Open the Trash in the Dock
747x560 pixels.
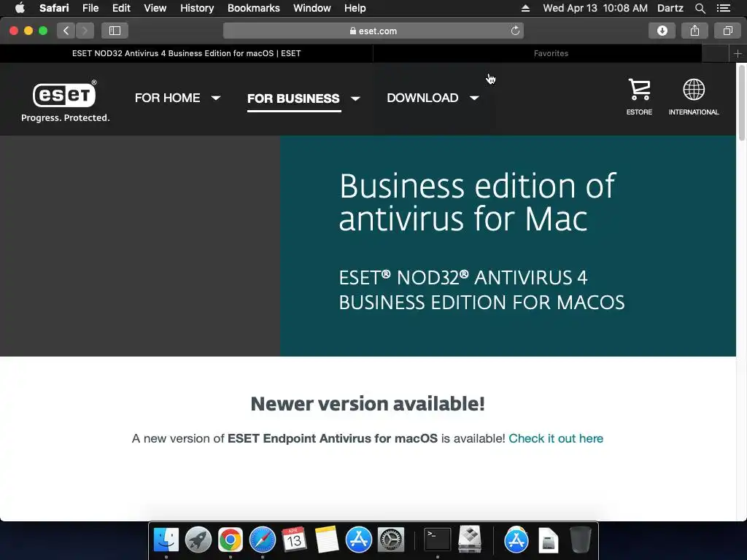click(x=580, y=540)
